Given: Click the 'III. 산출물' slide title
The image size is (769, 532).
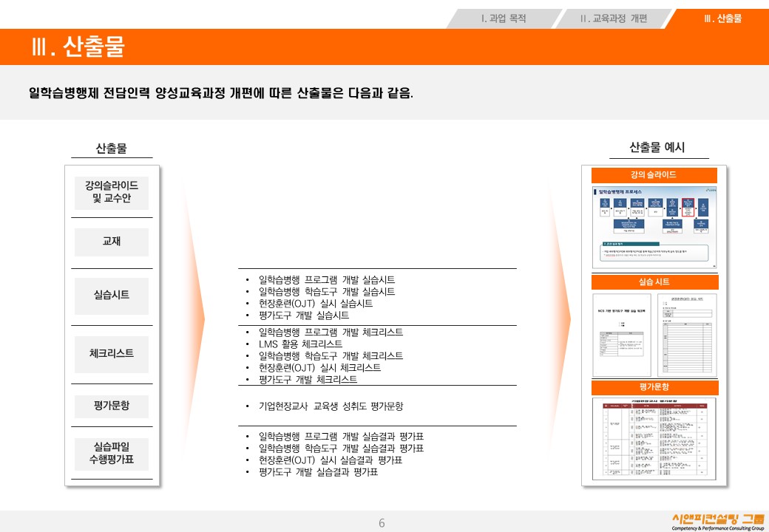Looking at the screenshot, I should point(78,47).
